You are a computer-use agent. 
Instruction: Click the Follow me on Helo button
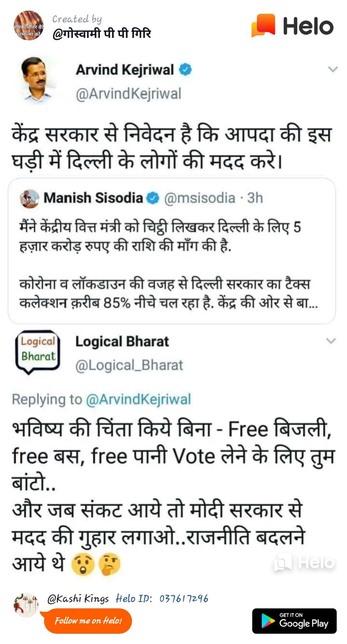click(88, 621)
